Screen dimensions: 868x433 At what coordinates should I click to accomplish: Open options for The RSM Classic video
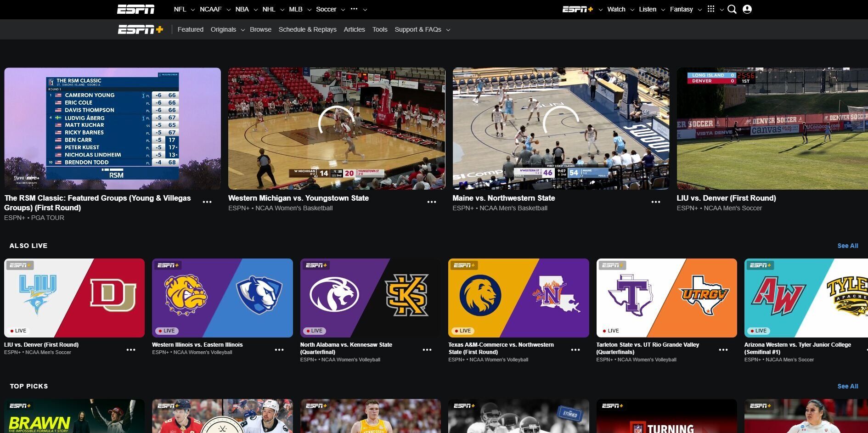pos(207,202)
